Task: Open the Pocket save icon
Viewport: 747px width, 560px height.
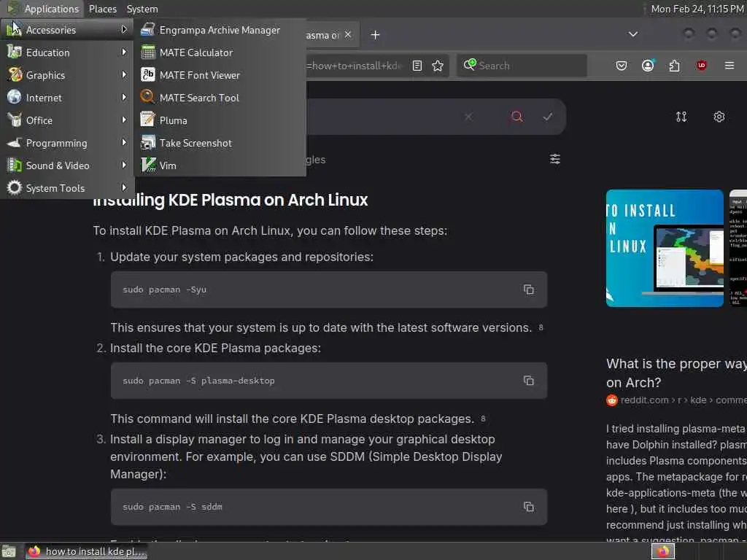Action: 622,66
